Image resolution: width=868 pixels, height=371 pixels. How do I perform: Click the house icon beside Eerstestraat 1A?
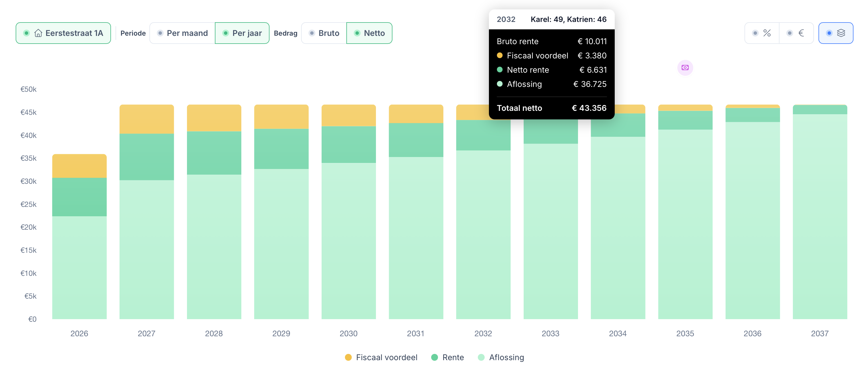coord(38,33)
